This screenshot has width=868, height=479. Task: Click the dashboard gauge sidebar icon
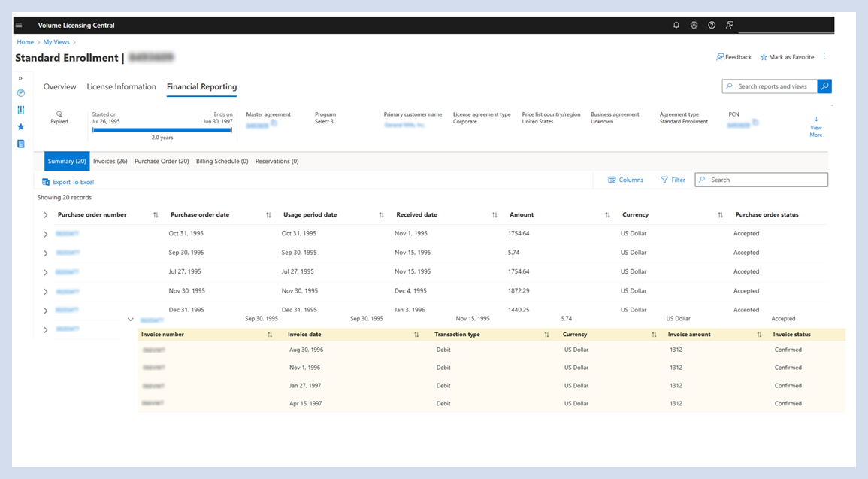(x=21, y=93)
